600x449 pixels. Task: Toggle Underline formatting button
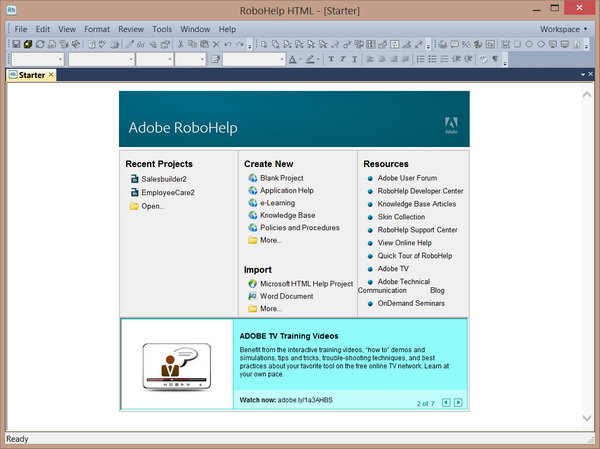click(355, 59)
